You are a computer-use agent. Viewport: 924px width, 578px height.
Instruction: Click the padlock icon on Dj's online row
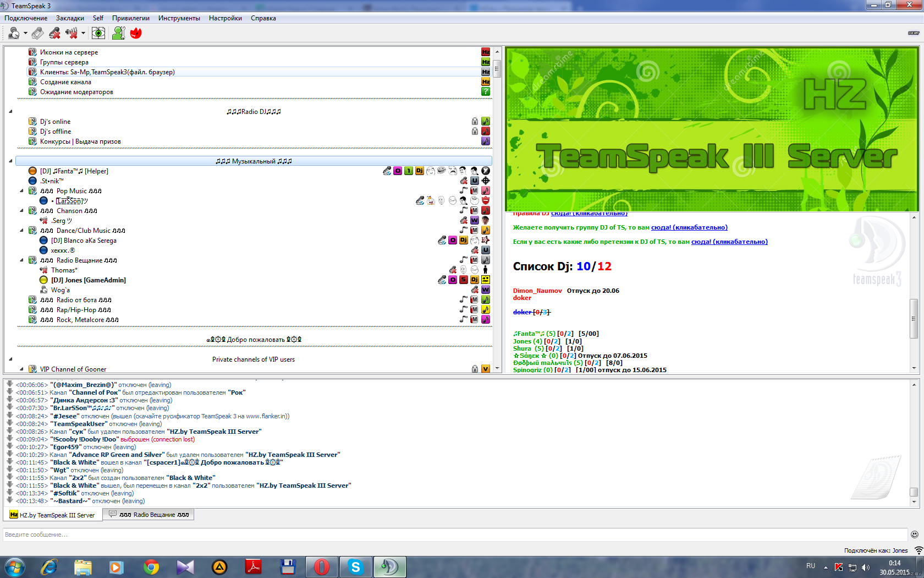(x=475, y=122)
